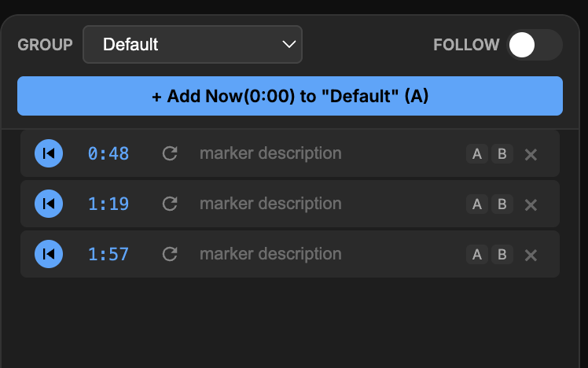This screenshot has width=588, height=368.
Task: Open the GROUP dropdown showing Default
Action: click(x=193, y=45)
